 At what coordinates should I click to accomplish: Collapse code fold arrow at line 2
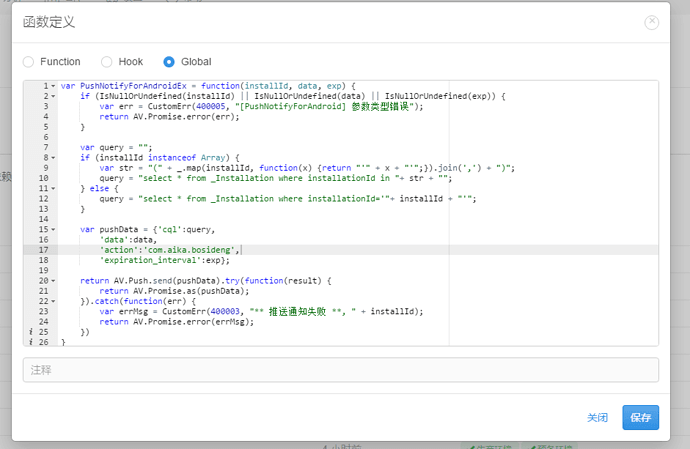click(x=53, y=96)
